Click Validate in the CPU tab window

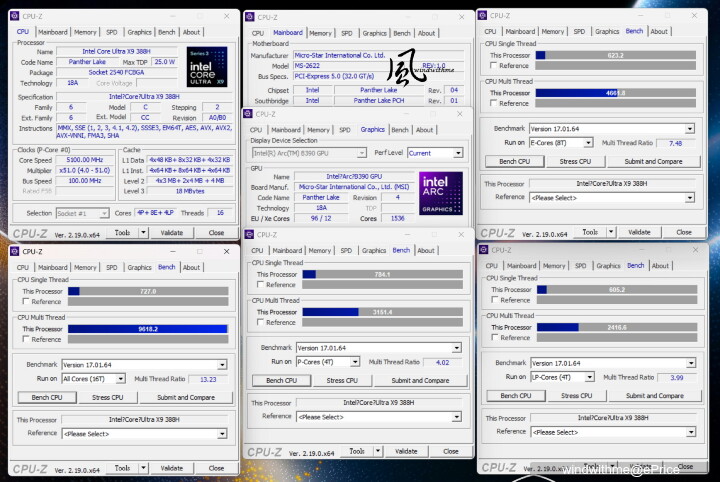pyautogui.click(x=172, y=233)
